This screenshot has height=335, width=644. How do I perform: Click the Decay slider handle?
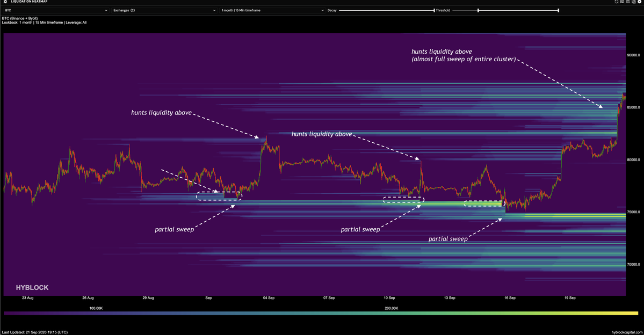434,10
